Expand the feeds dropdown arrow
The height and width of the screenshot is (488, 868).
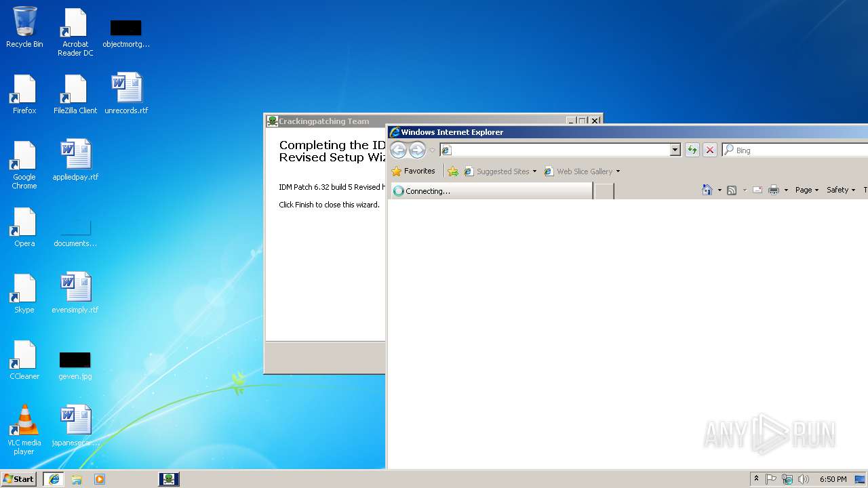point(744,190)
